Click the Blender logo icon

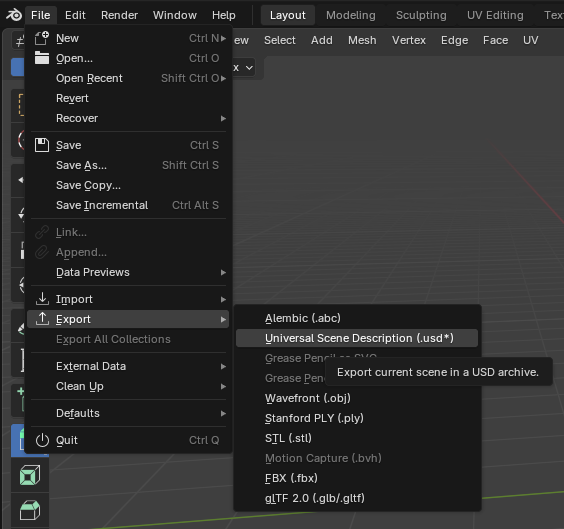pyautogui.click(x=14, y=15)
